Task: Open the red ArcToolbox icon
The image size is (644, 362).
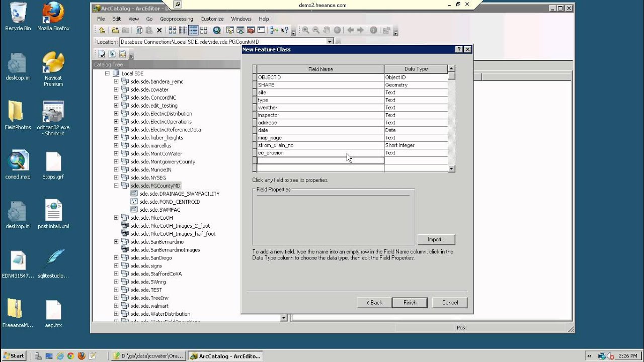Action: tap(251, 30)
